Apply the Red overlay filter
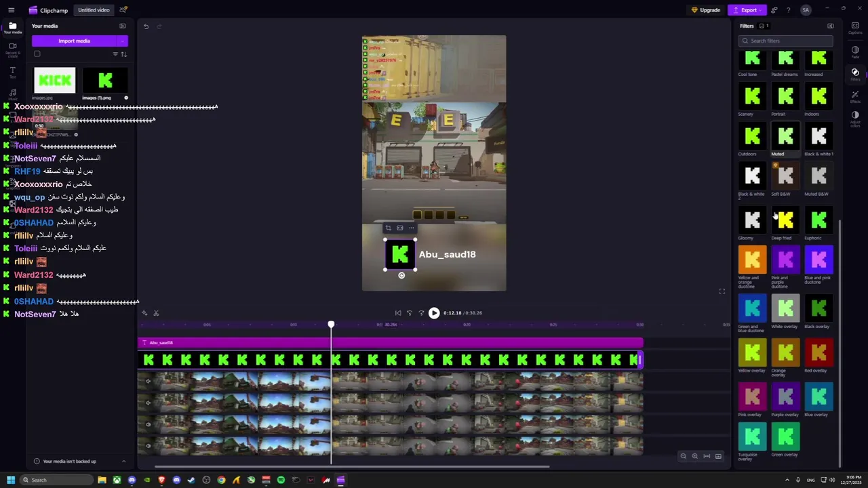Image resolution: width=868 pixels, height=488 pixels. 818,352
